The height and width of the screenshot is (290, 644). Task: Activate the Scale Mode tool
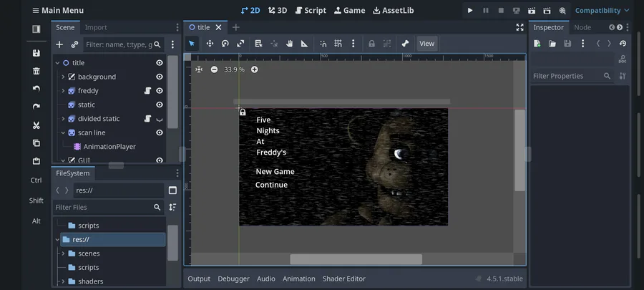(240, 44)
